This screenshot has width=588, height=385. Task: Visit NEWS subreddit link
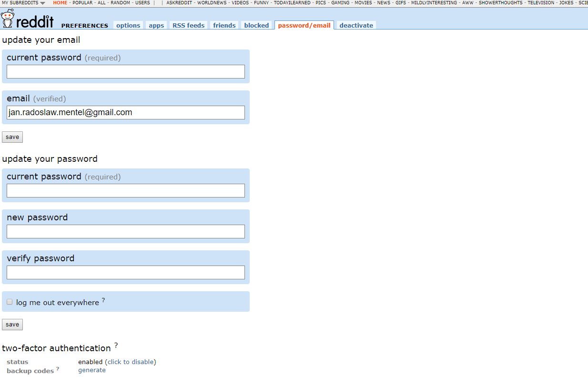[x=384, y=3]
